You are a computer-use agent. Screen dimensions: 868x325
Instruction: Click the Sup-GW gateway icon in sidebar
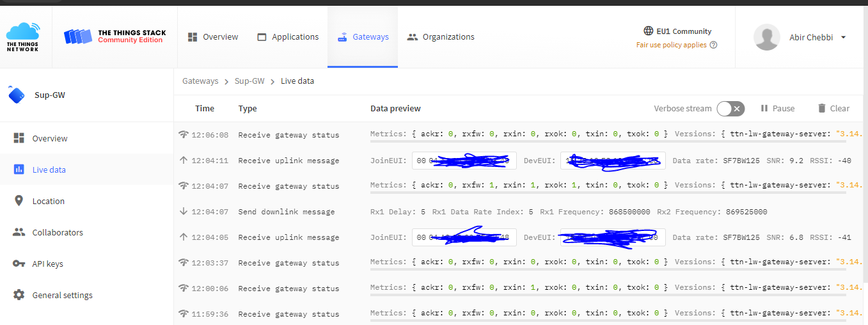[16, 95]
